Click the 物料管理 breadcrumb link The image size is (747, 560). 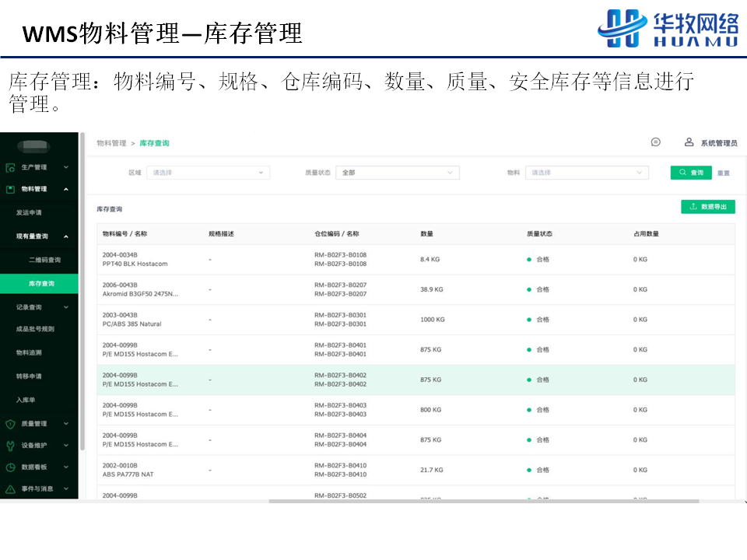pos(111,143)
